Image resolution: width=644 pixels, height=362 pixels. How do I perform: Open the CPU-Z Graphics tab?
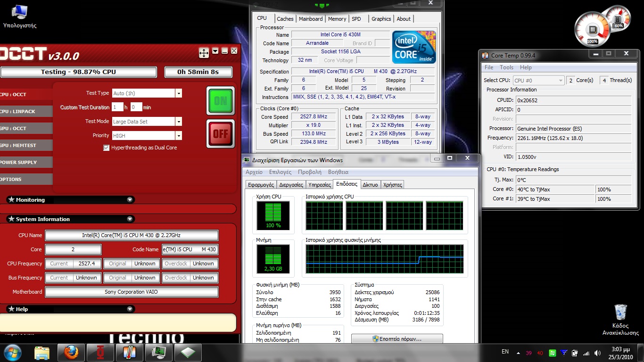click(381, 19)
